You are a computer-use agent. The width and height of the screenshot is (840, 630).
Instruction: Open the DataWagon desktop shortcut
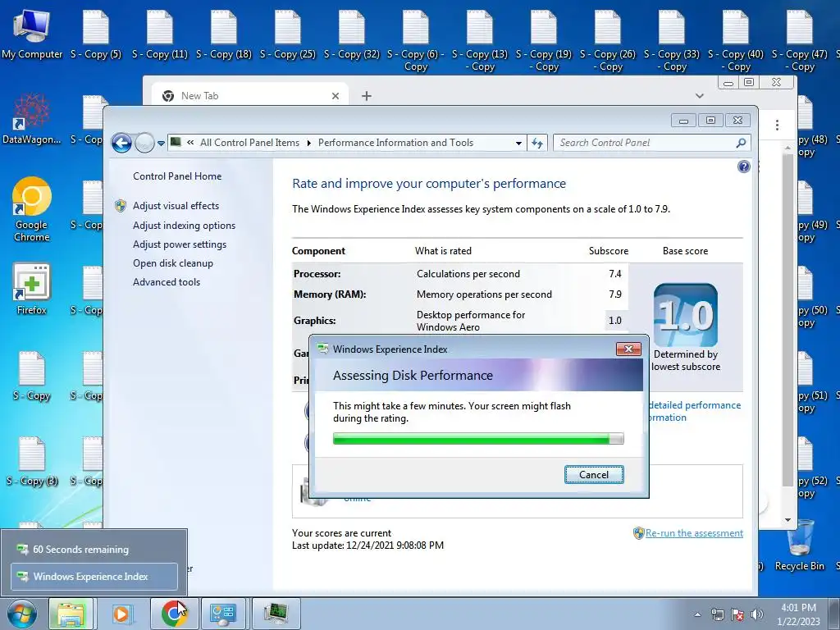pyautogui.click(x=32, y=119)
